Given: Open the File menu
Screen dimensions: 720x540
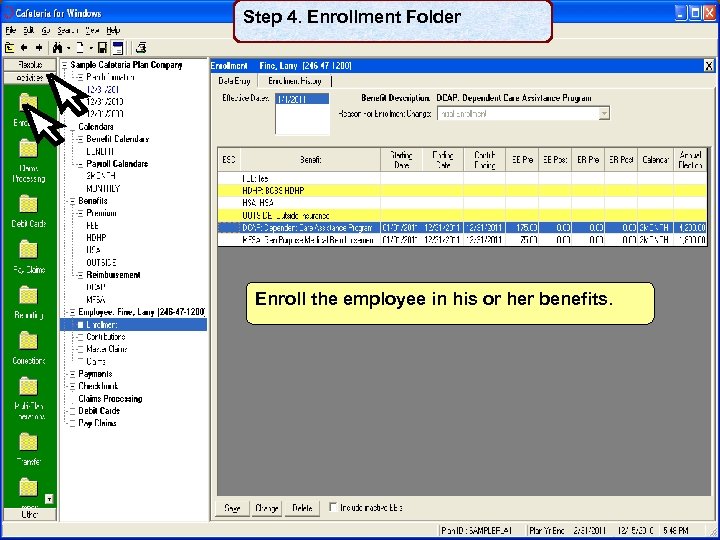Looking at the screenshot, I should click(11, 31).
